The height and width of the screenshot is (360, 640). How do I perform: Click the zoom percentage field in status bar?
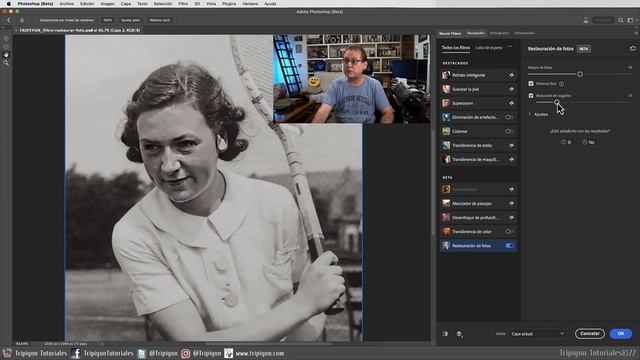click(x=22, y=344)
